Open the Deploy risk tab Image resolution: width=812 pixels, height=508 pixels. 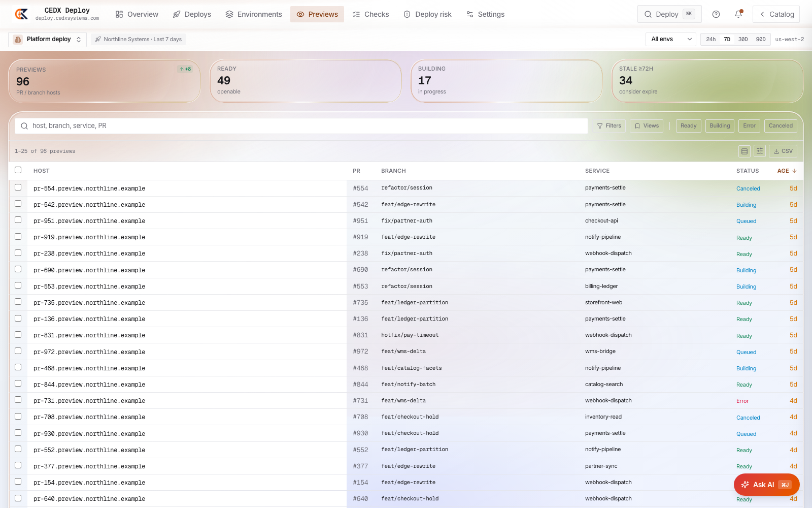click(x=427, y=14)
